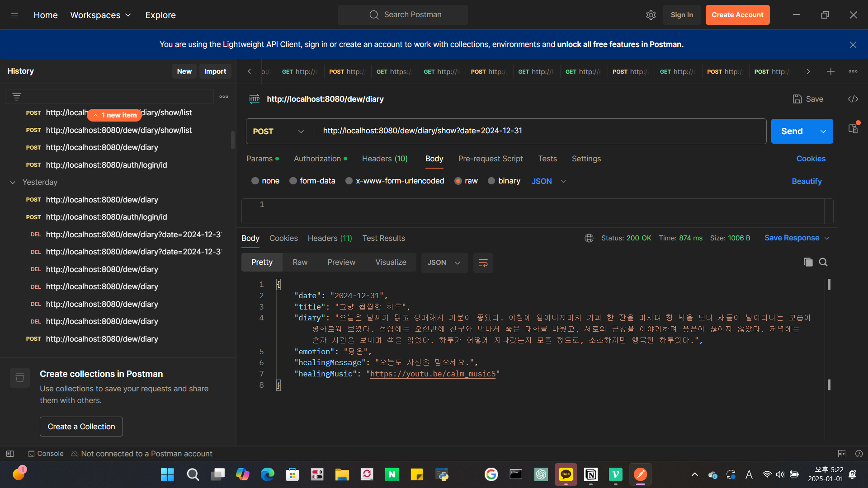
Task: Open the Send button dropdown arrow
Action: (823, 131)
